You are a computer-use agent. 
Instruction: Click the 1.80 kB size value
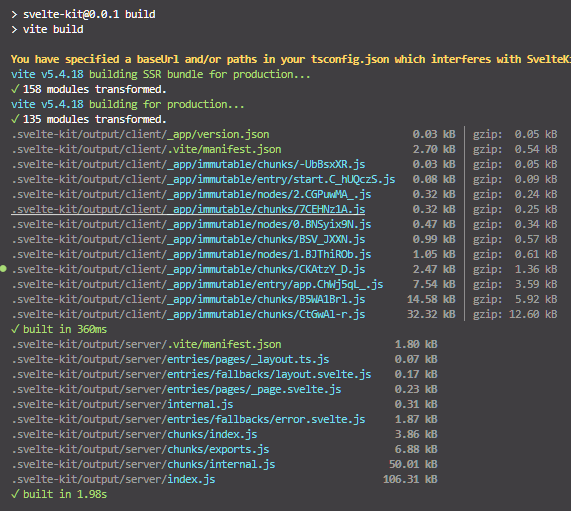click(x=416, y=344)
